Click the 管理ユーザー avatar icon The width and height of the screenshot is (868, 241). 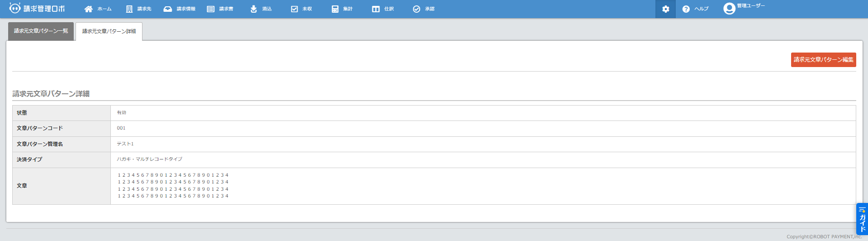729,9
